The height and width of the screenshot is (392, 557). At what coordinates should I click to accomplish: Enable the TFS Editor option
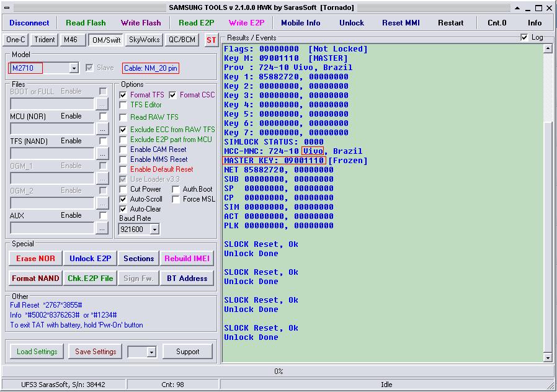pyautogui.click(x=123, y=105)
